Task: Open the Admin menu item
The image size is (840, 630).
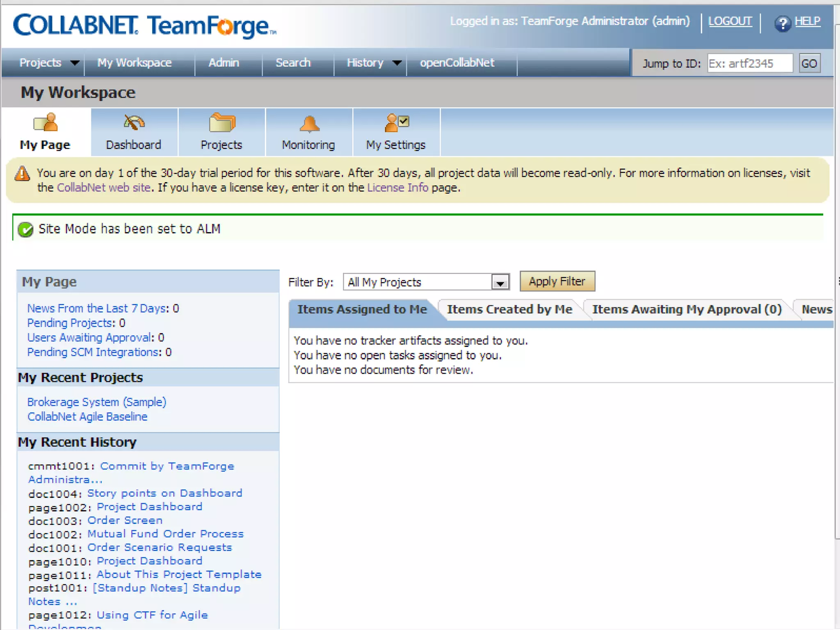Action: [224, 63]
